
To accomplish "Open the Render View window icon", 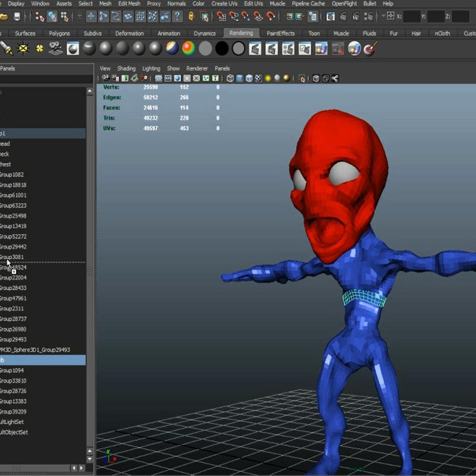I will point(330,17).
